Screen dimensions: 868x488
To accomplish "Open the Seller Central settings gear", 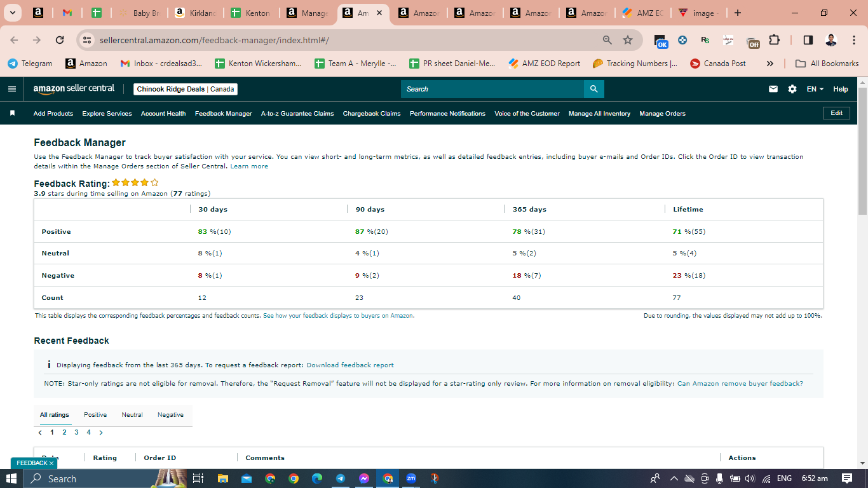I will click(792, 89).
